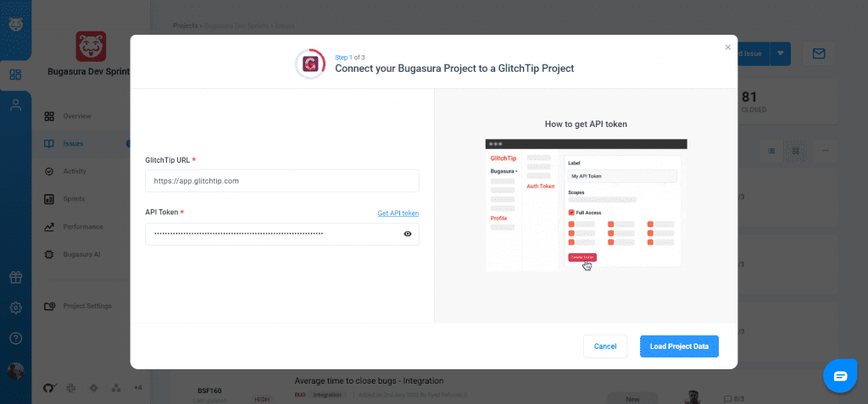Switch to the grid view icon
The image size is (868, 404).
tap(796, 151)
